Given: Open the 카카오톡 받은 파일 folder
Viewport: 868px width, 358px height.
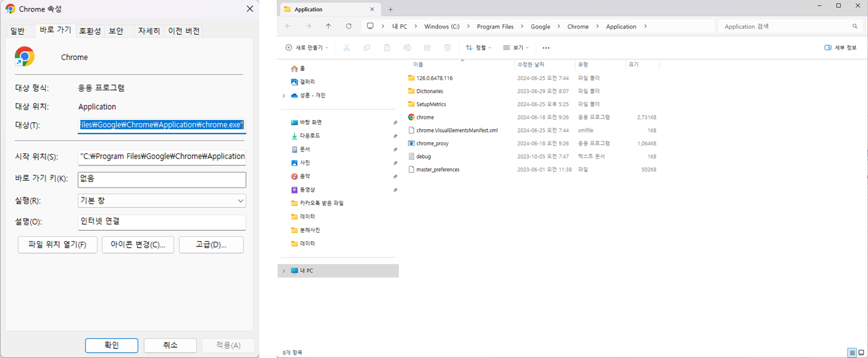Looking at the screenshot, I should [x=317, y=203].
